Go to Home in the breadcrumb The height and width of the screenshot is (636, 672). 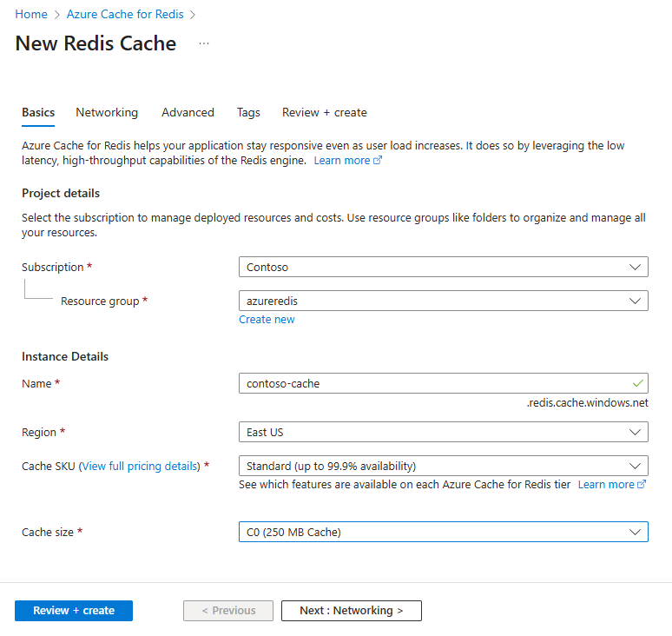tap(31, 14)
